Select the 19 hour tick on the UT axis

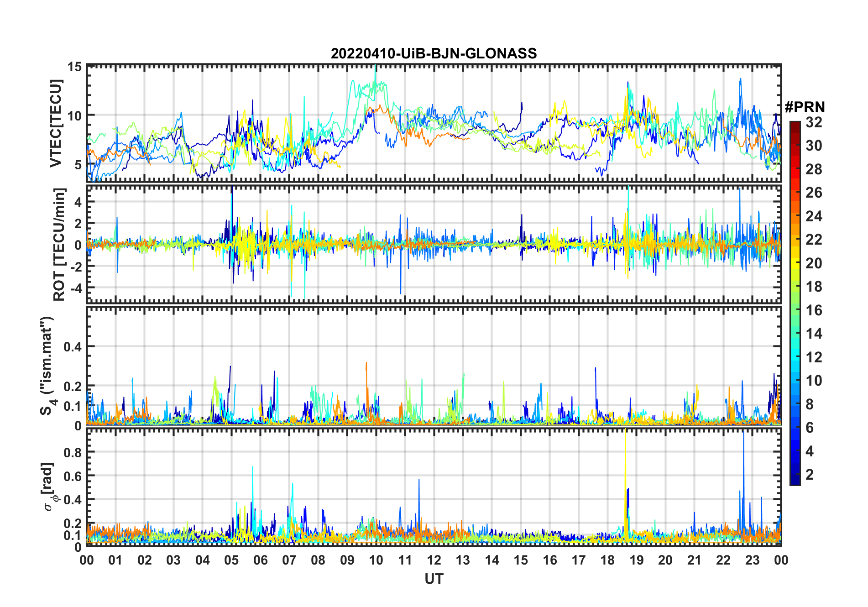637,560
